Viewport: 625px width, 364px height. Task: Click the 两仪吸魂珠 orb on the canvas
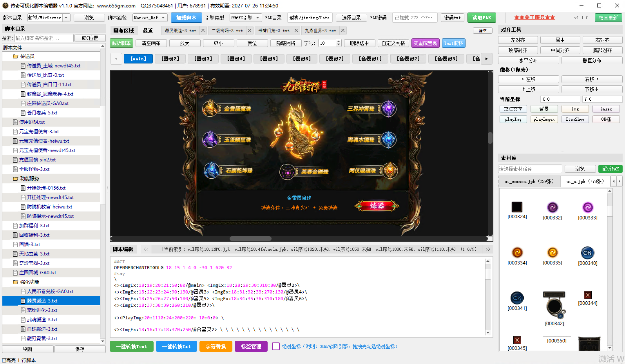pos(390,170)
